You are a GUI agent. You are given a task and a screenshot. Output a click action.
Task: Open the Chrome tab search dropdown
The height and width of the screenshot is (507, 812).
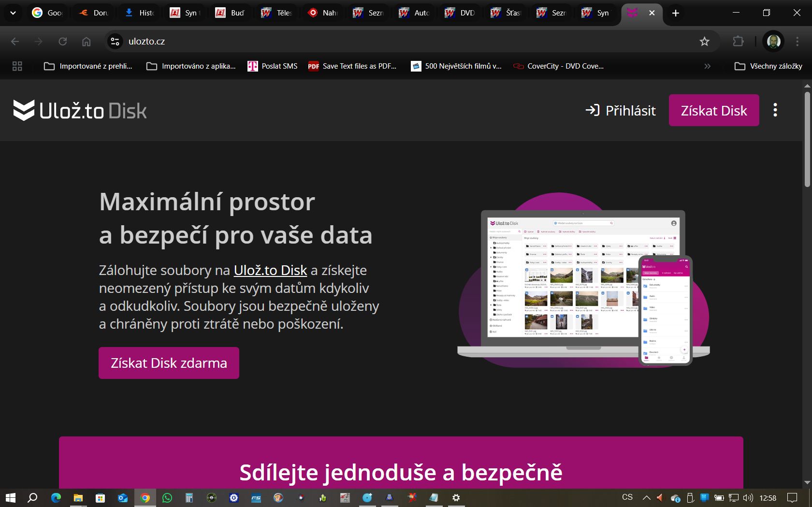point(13,13)
